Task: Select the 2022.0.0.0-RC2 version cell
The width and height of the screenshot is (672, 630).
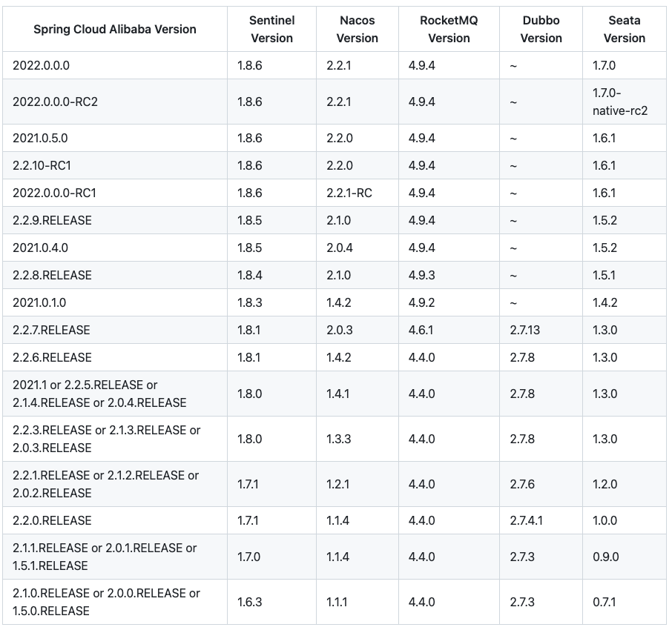Action: (x=55, y=102)
